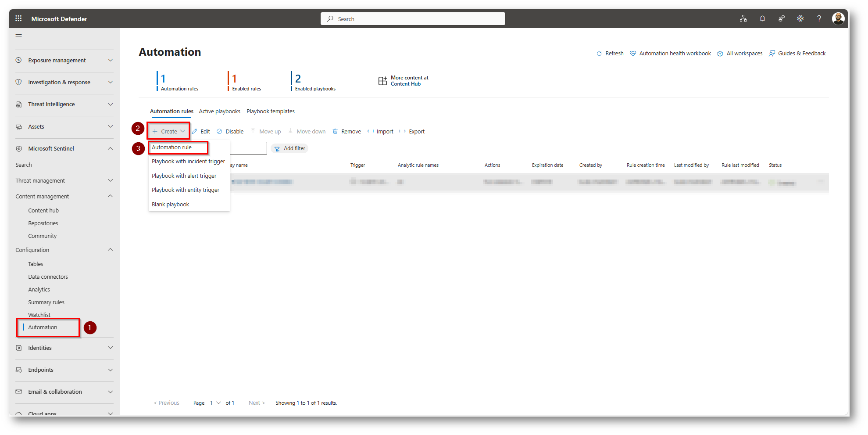This screenshot has height=435, width=868.
Task: Open Analytics in sidebar
Action: tap(39, 290)
